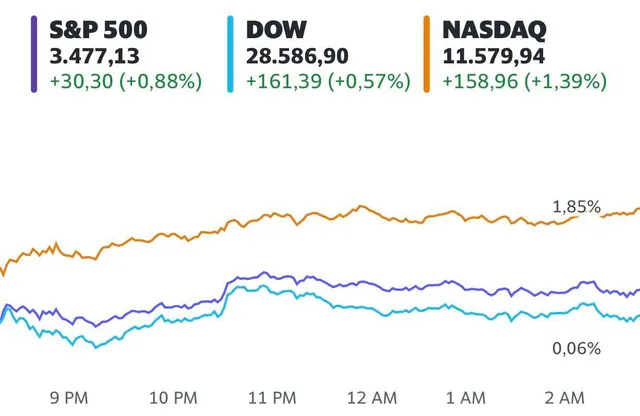Click the 2 AM time axis label
Viewport: 640px width, 416px height.
tap(564, 398)
